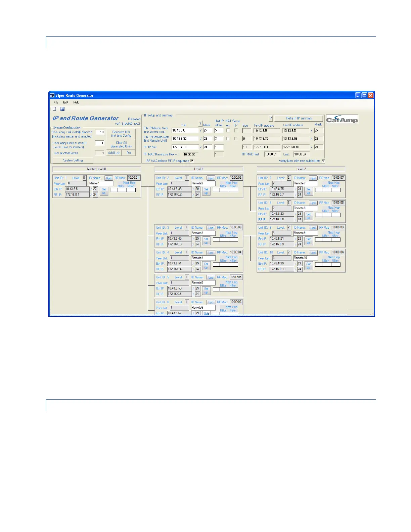Viewport: 411px width, 532px height.
Task: Click RF Mac value 10:00:03
Action: [236, 227]
